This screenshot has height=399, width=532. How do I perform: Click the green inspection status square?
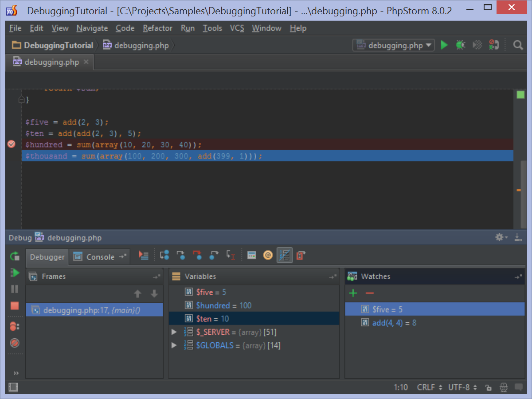pyautogui.click(x=520, y=94)
